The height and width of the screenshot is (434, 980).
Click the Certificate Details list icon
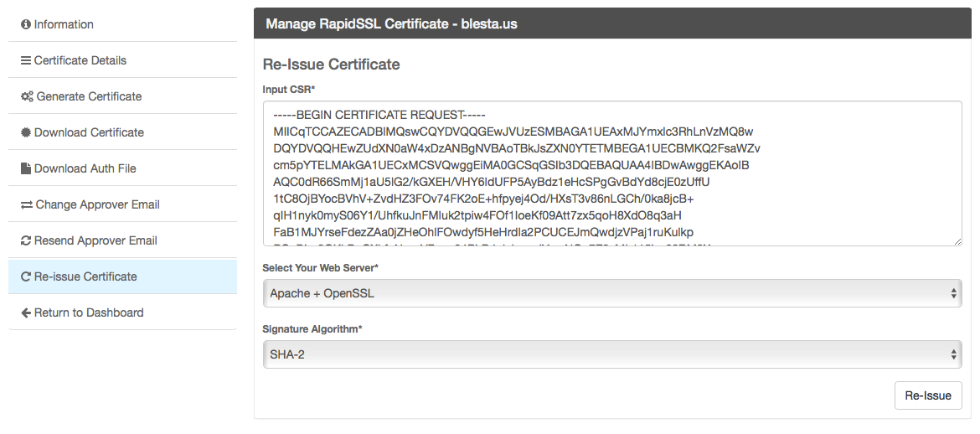click(x=26, y=61)
